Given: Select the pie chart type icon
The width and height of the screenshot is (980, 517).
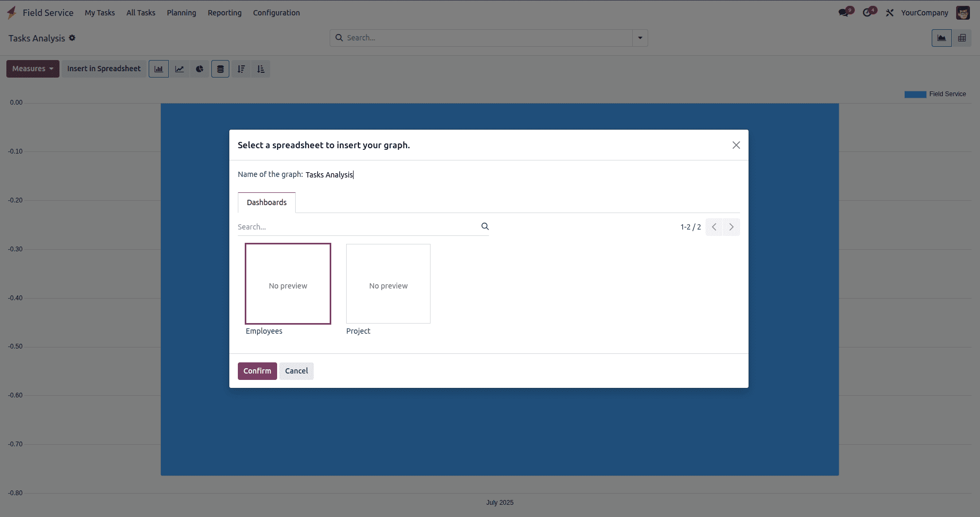Looking at the screenshot, I should (x=200, y=69).
